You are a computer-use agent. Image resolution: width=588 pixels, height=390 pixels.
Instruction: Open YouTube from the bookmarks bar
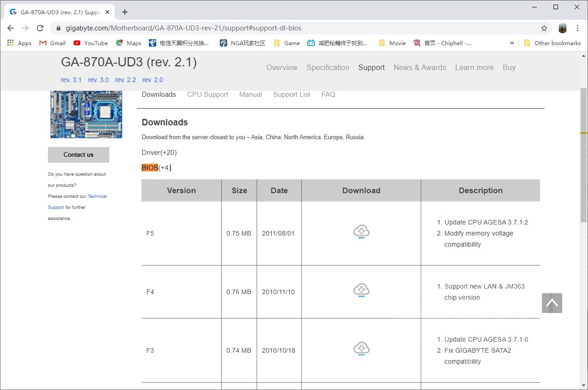90,43
